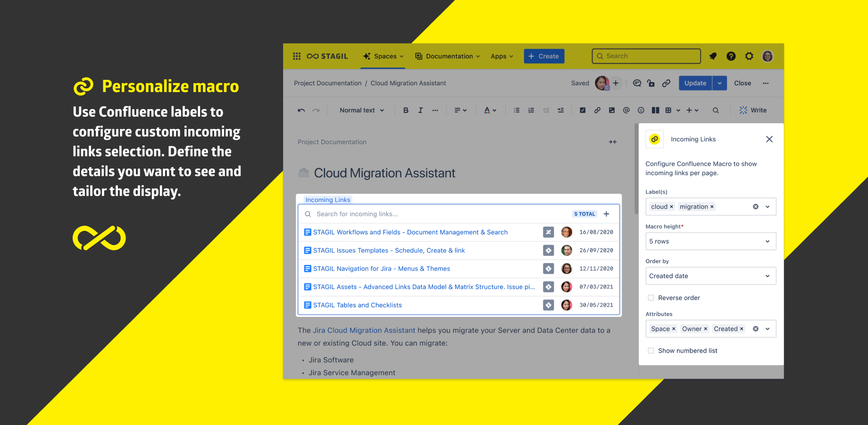This screenshot has height=425, width=868.
Task: Toggle page width collapse arrows
Action: (x=613, y=142)
